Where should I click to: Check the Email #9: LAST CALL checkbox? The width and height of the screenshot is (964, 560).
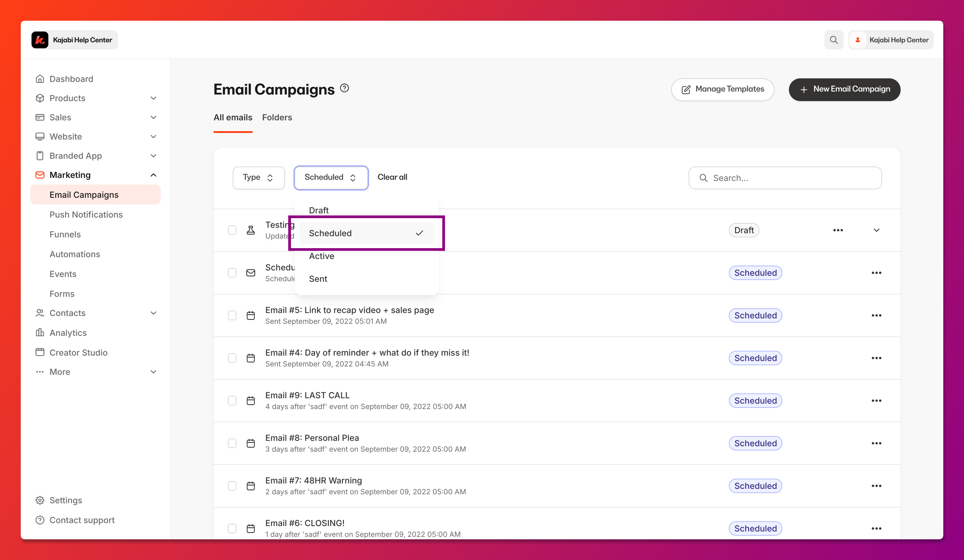pyautogui.click(x=232, y=401)
